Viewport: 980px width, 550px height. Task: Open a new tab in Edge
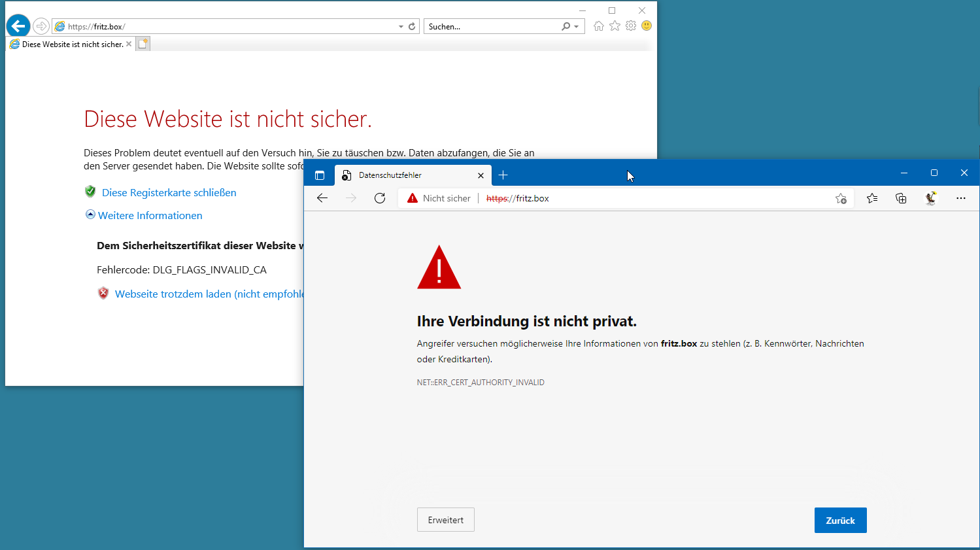pyautogui.click(x=503, y=175)
